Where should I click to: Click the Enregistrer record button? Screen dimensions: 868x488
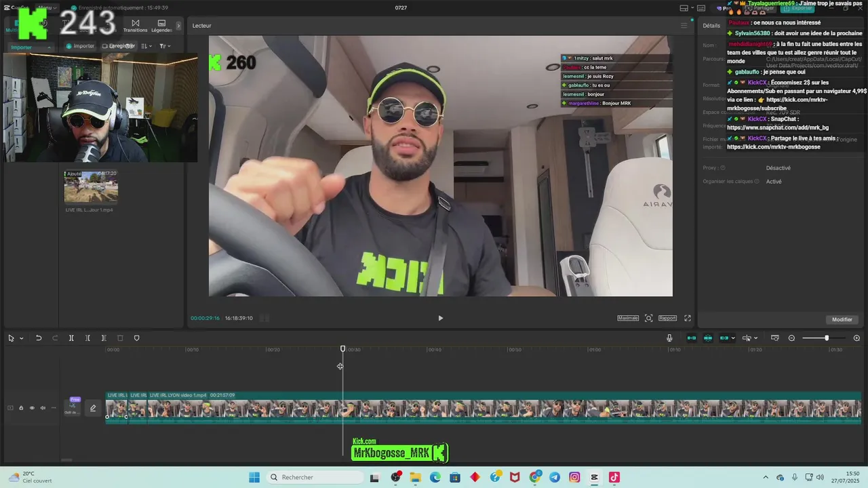point(119,46)
